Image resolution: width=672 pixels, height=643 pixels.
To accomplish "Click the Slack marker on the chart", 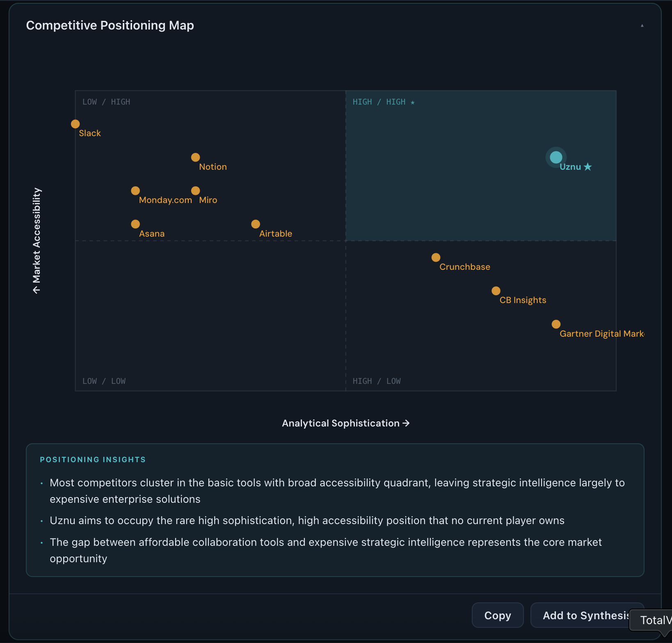I will 75,123.
